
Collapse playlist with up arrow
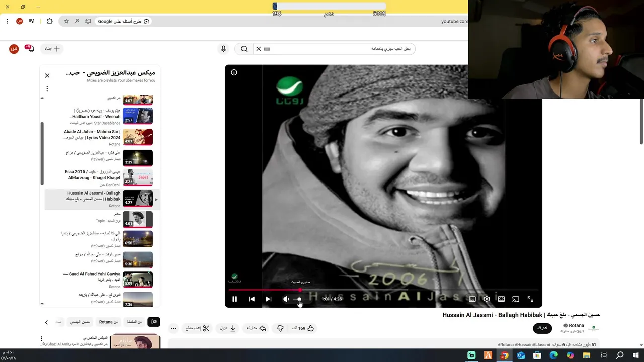pos(42,98)
